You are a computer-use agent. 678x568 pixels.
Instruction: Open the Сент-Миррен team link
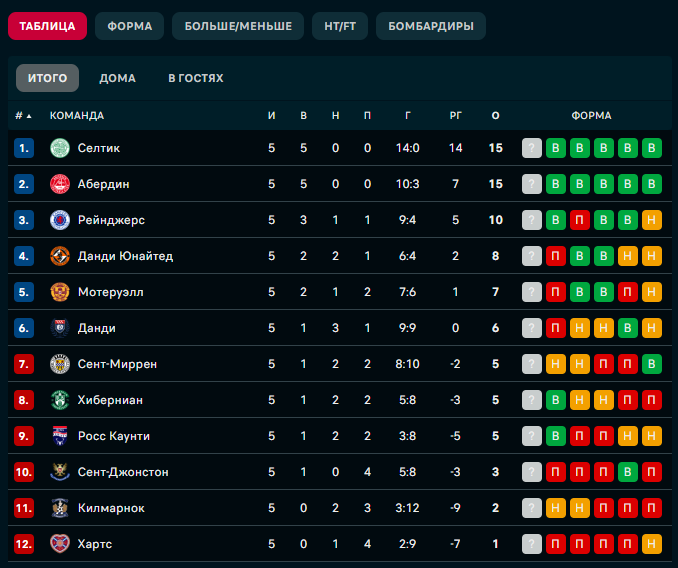(117, 364)
